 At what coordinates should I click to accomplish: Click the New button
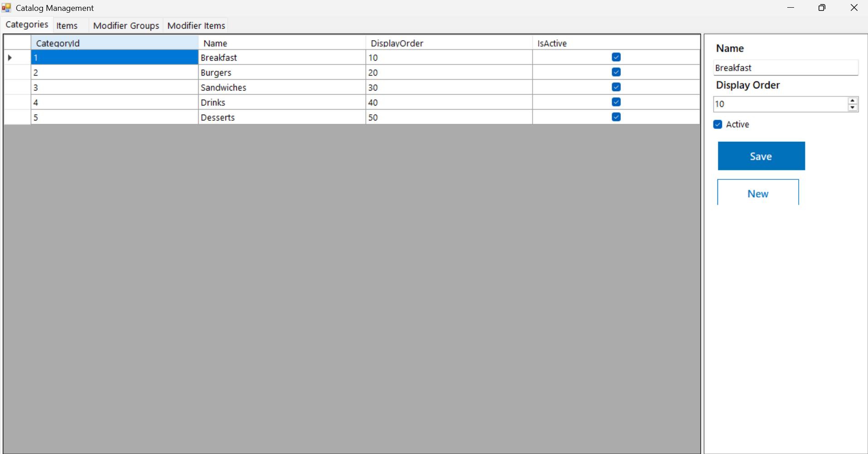coord(757,193)
